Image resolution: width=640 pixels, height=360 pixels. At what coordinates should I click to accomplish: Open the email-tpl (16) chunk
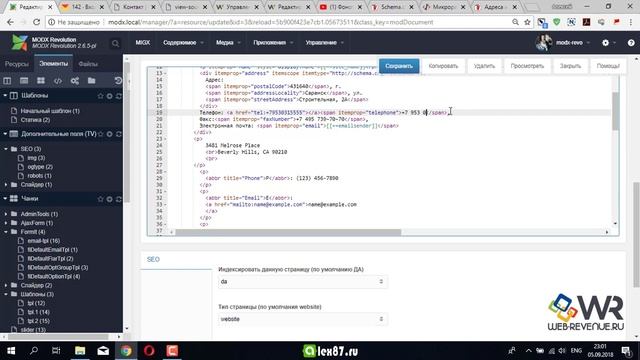pyautogui.click(x=44, y=241)
